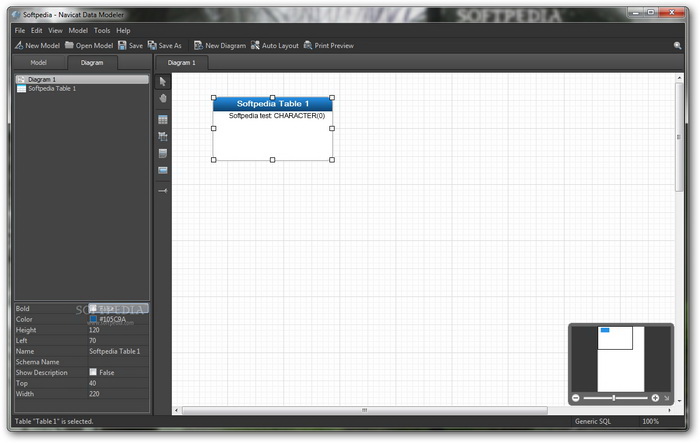
Task: Select the blue label tool in the diagram palette
Action: point(163,170)
